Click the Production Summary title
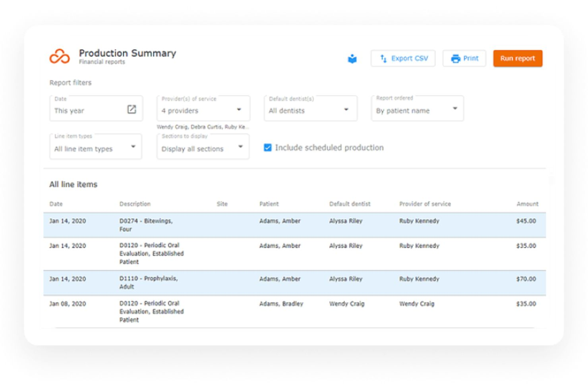 pyautogui.click(x=128, y=53)
